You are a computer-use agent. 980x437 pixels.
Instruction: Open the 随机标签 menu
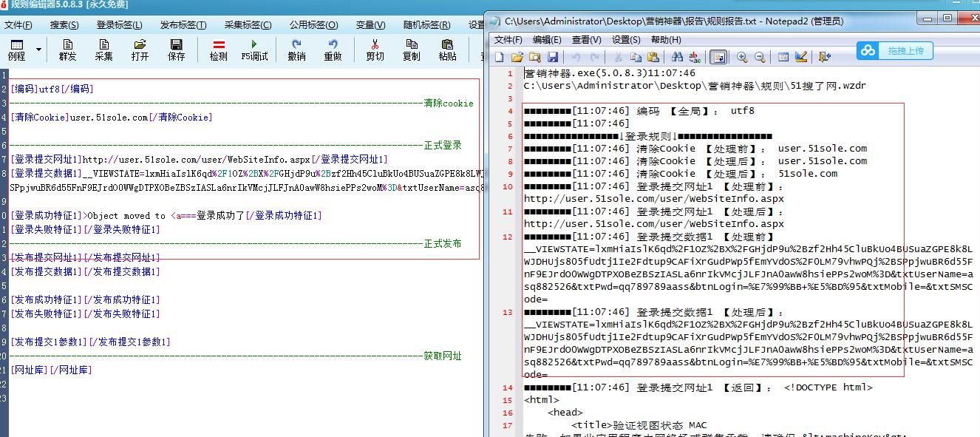426,24
